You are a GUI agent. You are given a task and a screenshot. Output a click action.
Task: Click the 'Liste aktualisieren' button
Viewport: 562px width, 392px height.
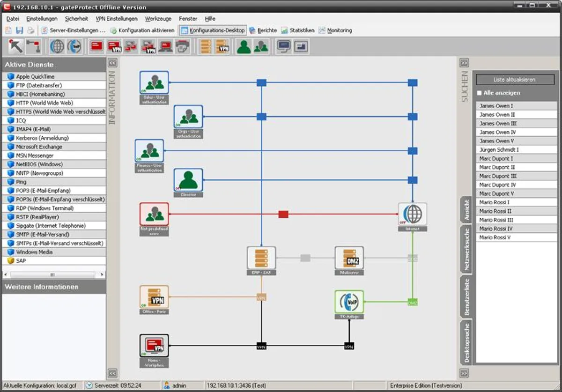pos(515,80)
